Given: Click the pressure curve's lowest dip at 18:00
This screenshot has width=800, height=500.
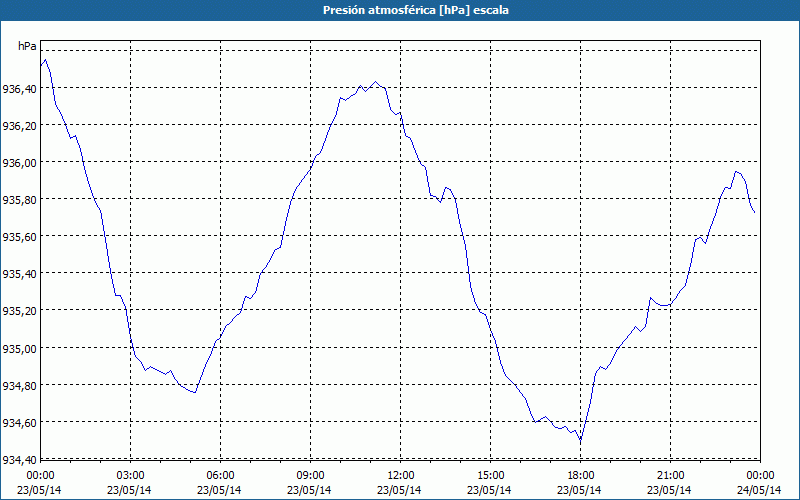Looking at the screenshot, I should pos(581,440).
